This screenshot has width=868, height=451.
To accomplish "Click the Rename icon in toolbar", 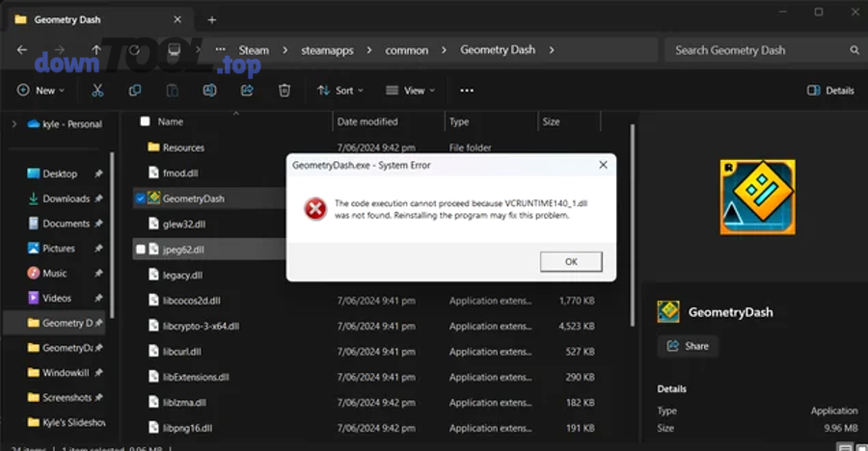I will pyautogui.click(x=210, y=91).
